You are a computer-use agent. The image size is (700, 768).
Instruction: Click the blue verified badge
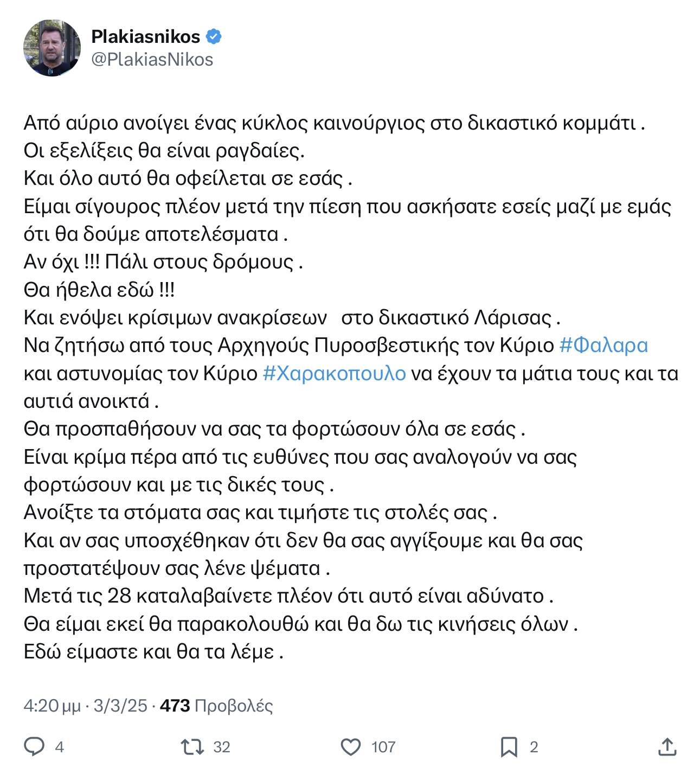[214, 36]
